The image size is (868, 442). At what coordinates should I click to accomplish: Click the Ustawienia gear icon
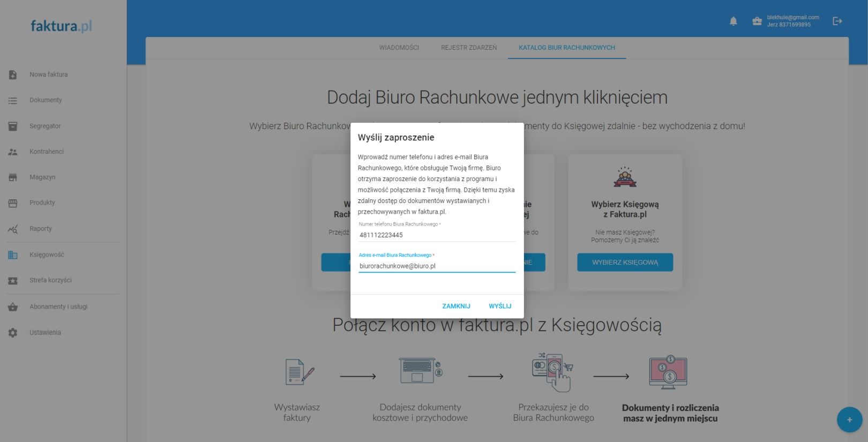pyautogui.click(x=13, y=333)
